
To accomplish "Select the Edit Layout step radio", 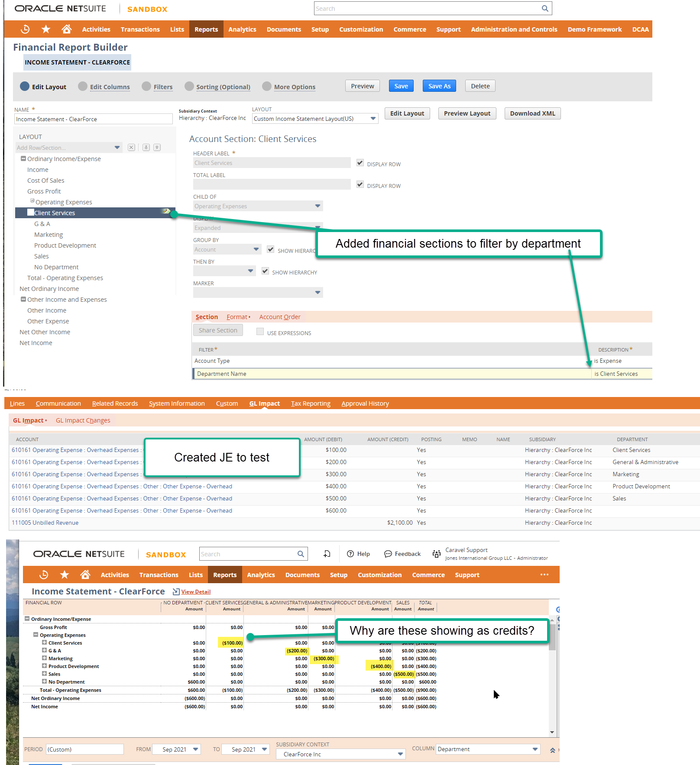I will pos(25,86).
